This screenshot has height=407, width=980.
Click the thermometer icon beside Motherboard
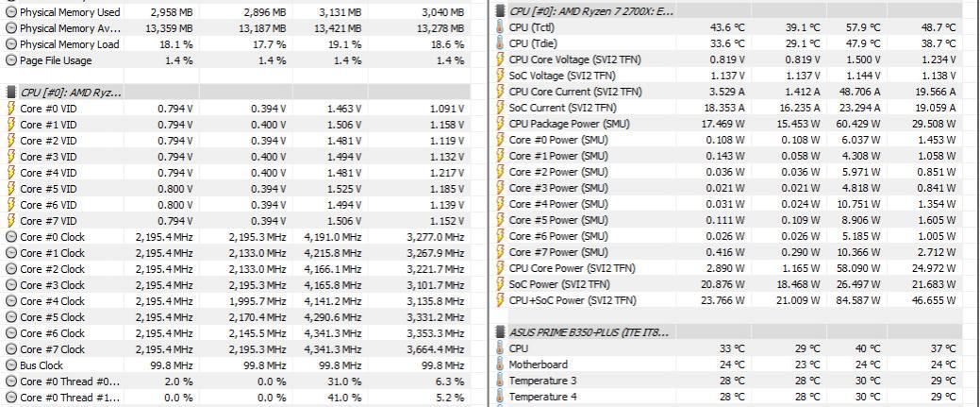coord(500,365)
